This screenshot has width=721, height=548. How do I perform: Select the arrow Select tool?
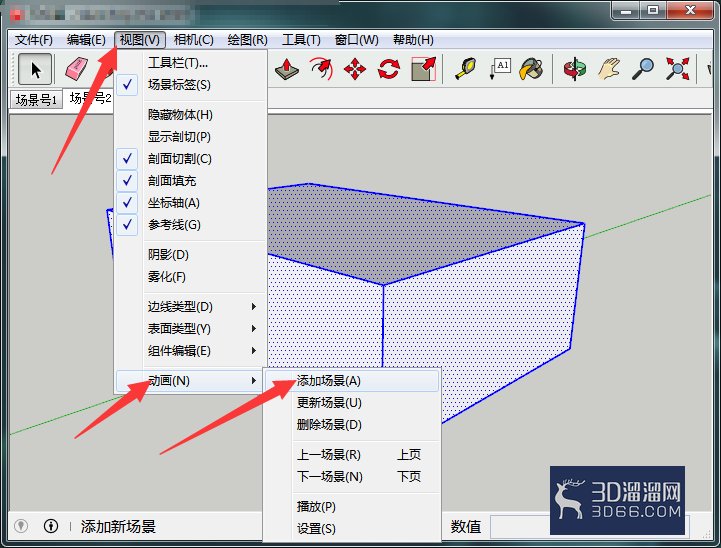pyautogui.click(x=35, y=69)
